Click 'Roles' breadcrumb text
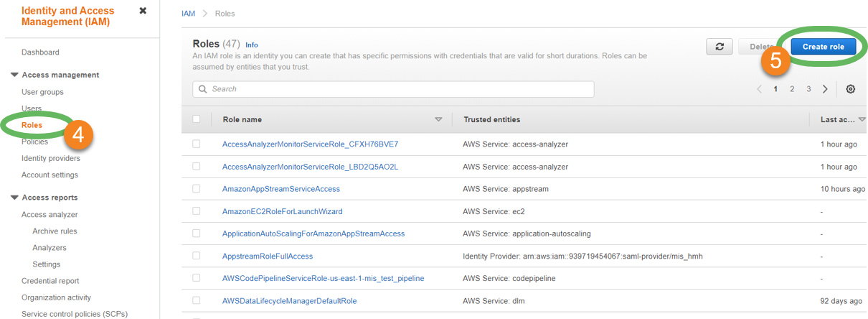This screenshot has height=319, width=868. click(x=225, y=14)
